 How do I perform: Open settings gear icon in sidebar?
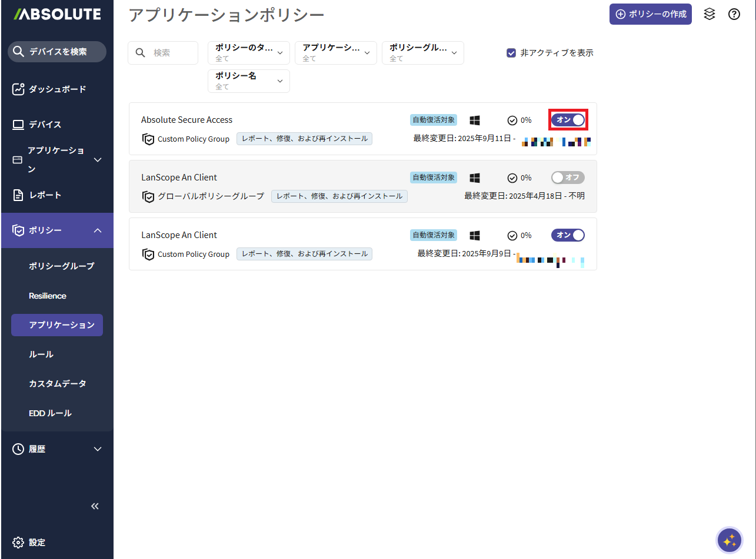pyautogui.click(x=18, y=542)
